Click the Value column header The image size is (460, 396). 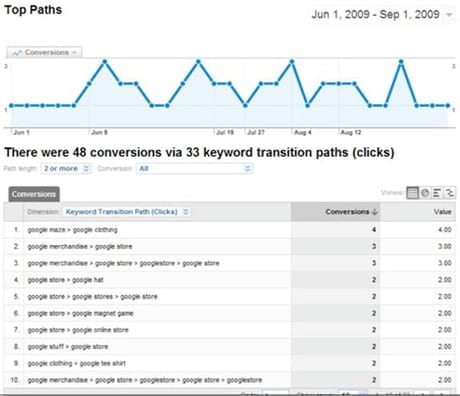[442, 212]
